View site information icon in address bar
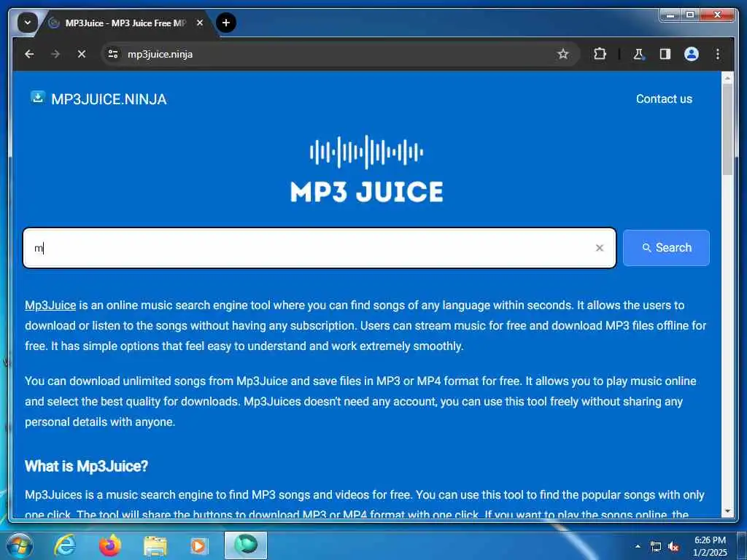Screen dimensions: 747x560 (113, 54)
